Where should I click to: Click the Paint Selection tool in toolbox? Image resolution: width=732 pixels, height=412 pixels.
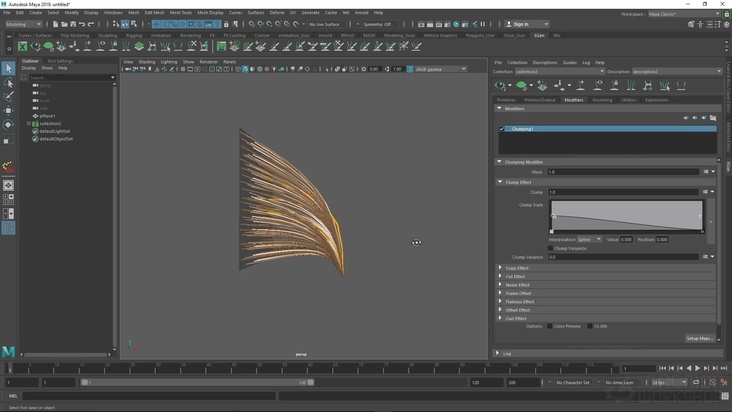(8, 97)
